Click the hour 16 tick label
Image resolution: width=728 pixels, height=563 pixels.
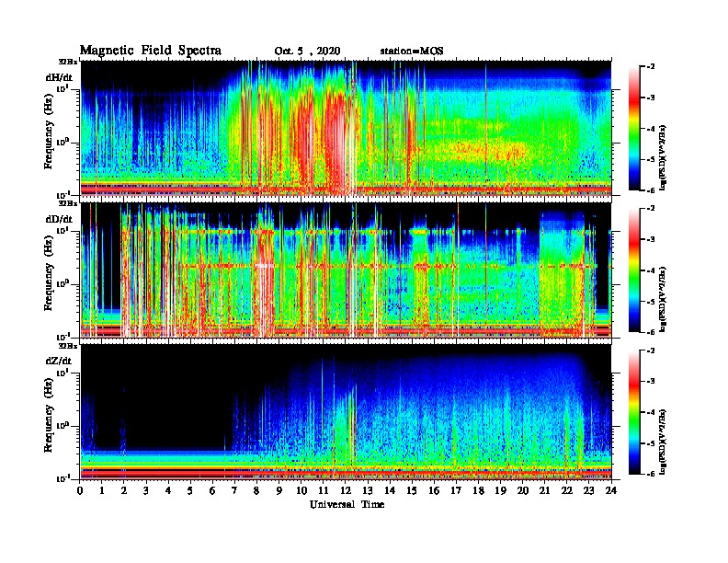tap(434, 490)
